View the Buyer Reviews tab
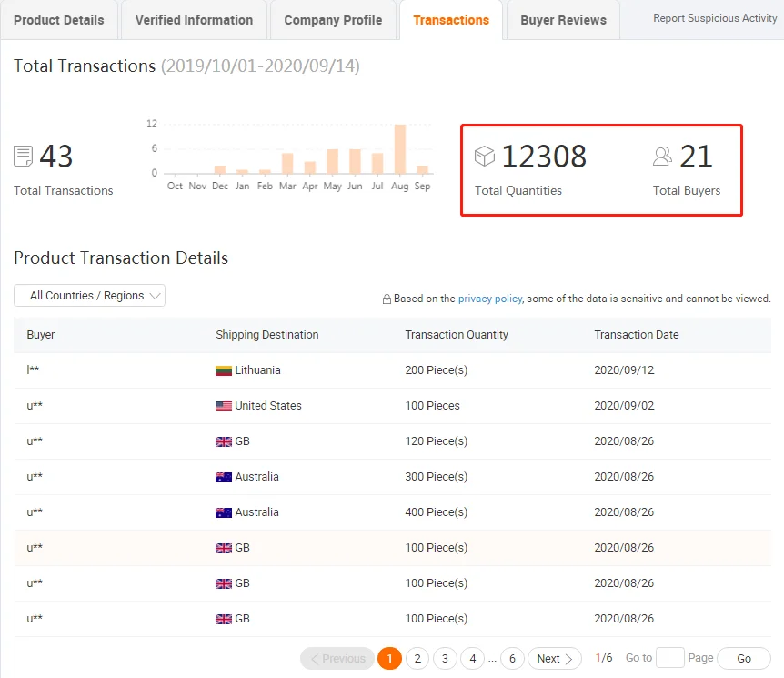 563,20
